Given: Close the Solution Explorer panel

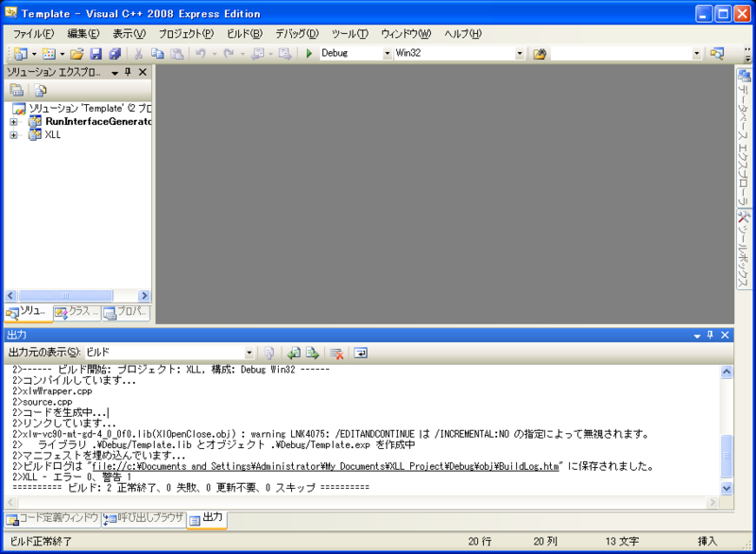Looking at the screenshot, I should (143, 72).
